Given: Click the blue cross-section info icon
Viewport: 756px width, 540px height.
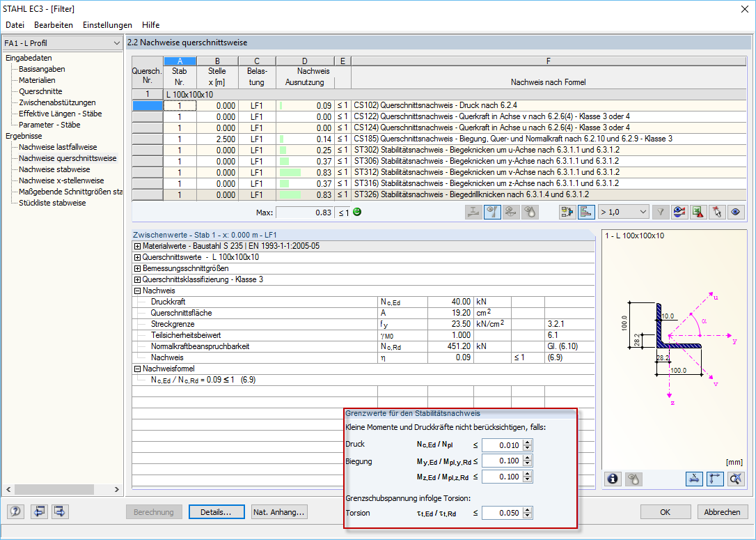Looking at the screenshot, I should click(613, 479).
